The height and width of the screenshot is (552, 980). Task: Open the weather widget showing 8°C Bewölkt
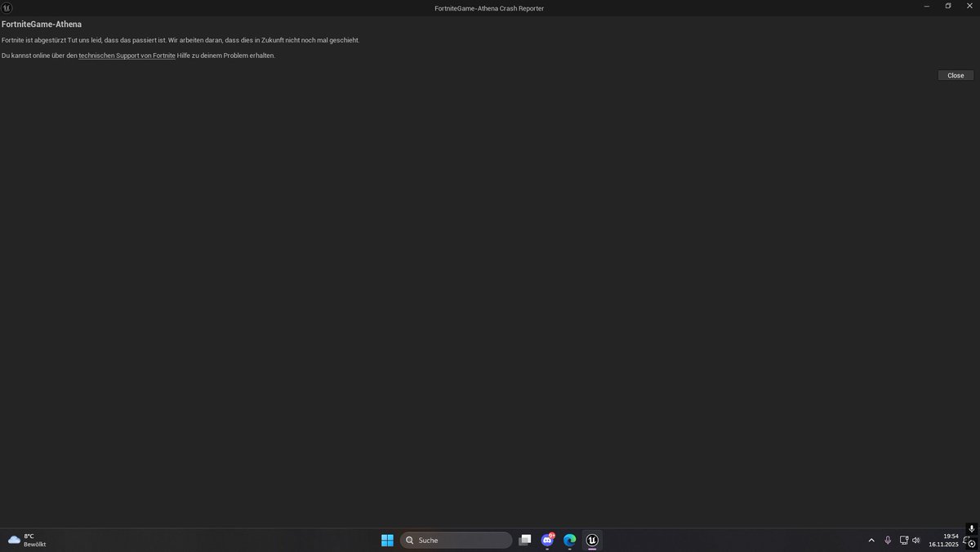click(x=27, y=540)
